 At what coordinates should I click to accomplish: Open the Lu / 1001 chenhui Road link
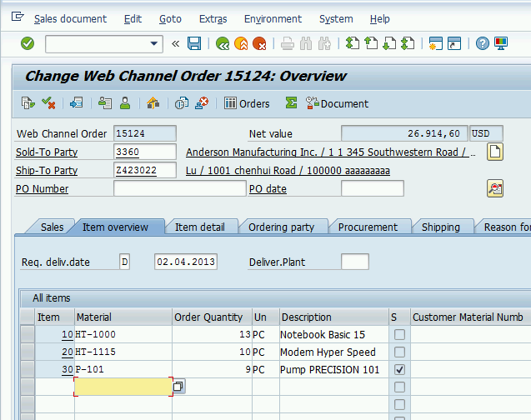pos(288,171)
